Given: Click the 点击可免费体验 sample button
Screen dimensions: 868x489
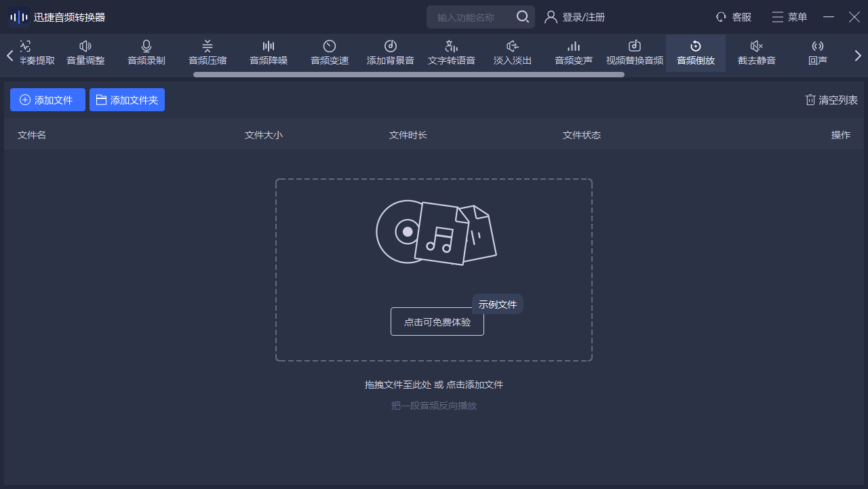Looking at the screenshot, I should pos(437,321).
